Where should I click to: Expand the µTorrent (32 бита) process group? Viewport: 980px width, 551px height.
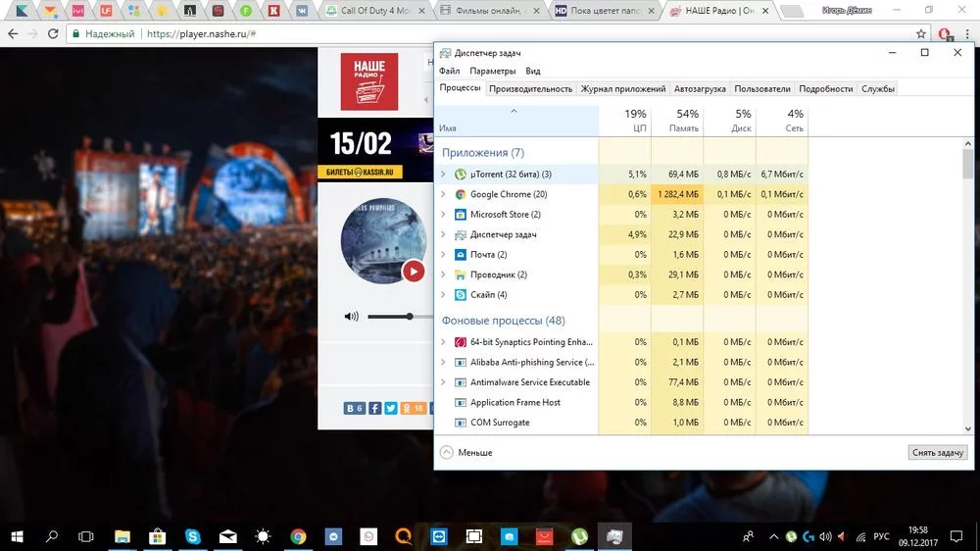pyautogui.click(x=443, y=175)
